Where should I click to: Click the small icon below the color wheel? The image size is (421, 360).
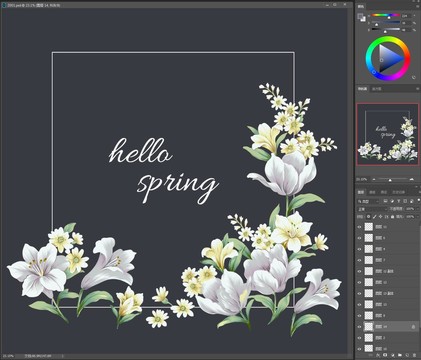click(414, 77)
